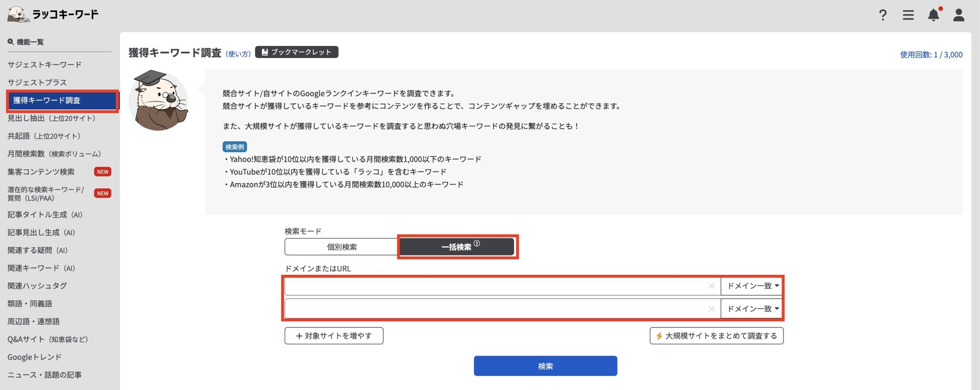The height and width of the screenshot is (390, 980).
Task: Clear the second domain URL field with X
Action: (711, 309)
